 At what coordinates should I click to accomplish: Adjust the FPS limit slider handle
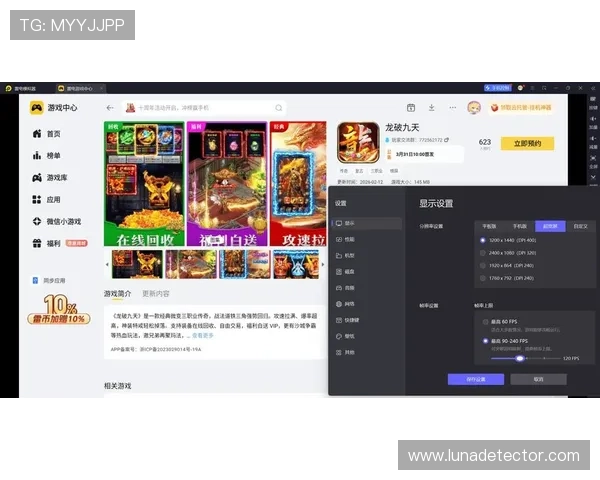520,358
